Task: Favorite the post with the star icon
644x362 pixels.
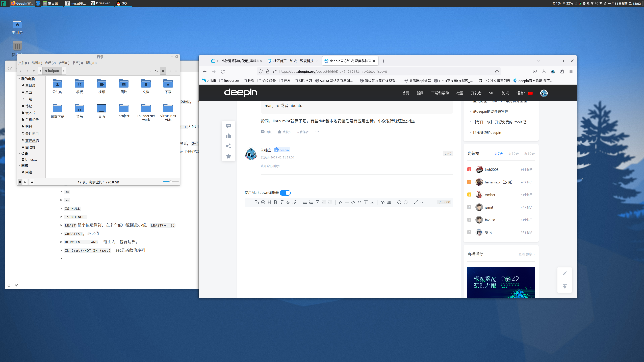Action: (x=228, y=156)
